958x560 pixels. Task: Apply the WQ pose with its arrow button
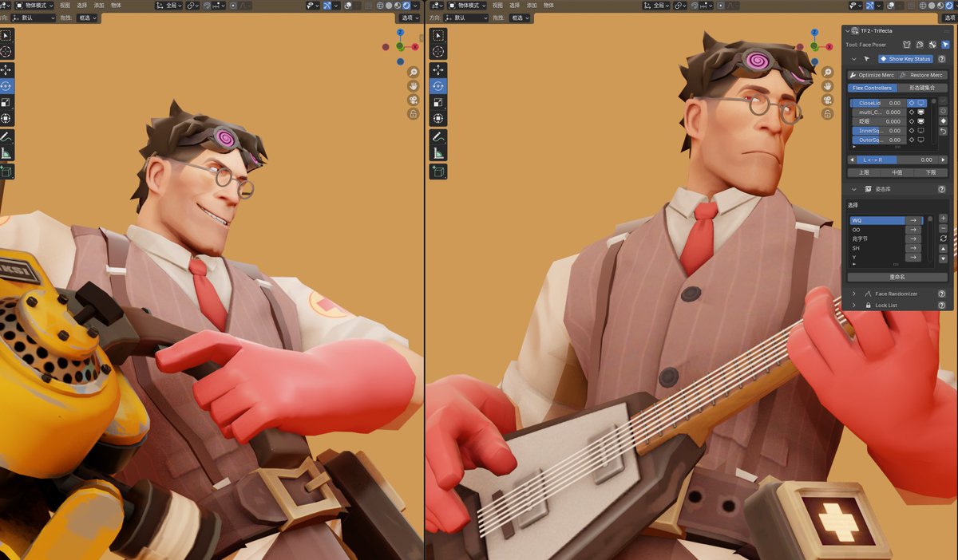click(912, 220)
